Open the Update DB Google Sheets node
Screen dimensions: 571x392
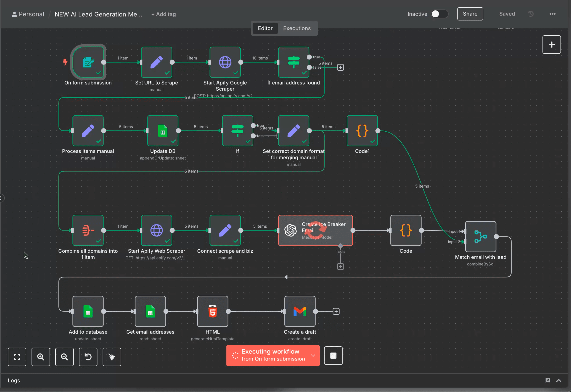pyautogui.click(x=162, y=131)
